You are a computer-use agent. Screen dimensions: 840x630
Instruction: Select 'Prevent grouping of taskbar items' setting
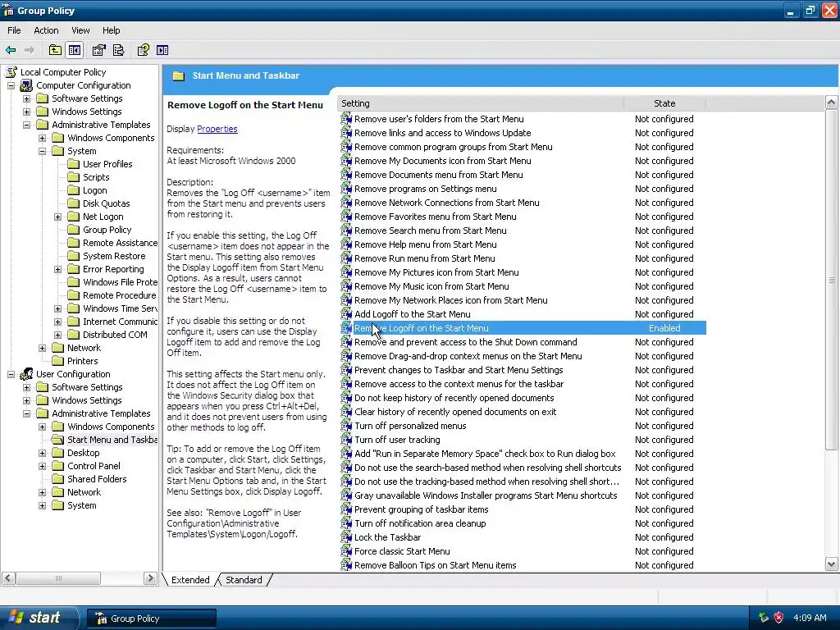[x=421, y=509]
